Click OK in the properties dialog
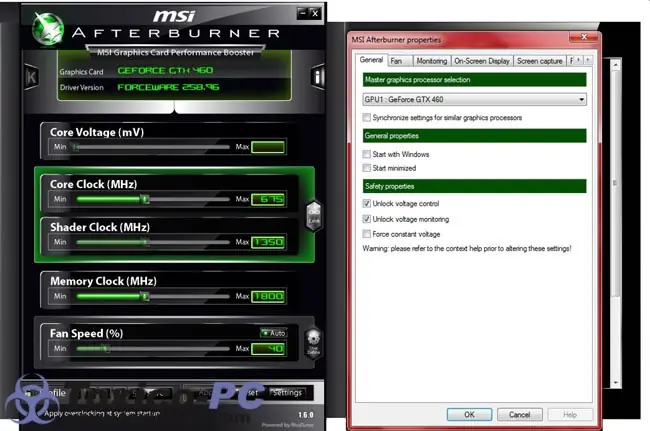The image size is (650, 431). (469, 414)
